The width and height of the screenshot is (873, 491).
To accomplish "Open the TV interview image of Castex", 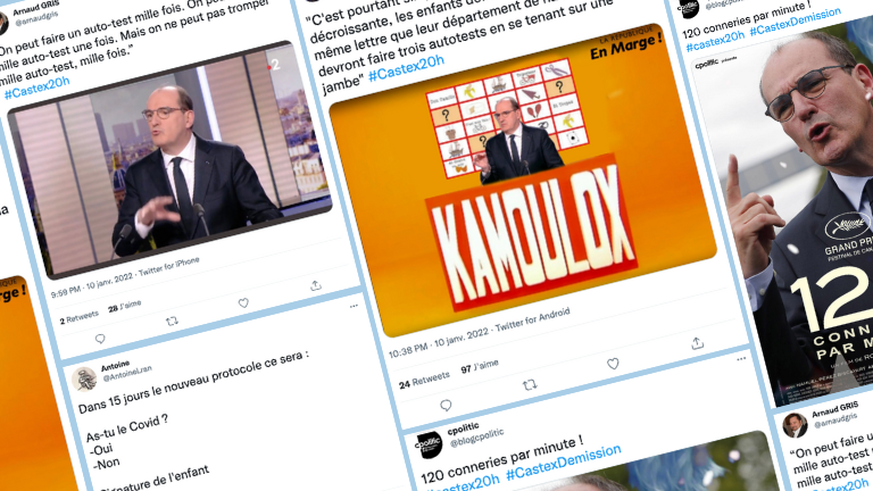I will 170,159.
